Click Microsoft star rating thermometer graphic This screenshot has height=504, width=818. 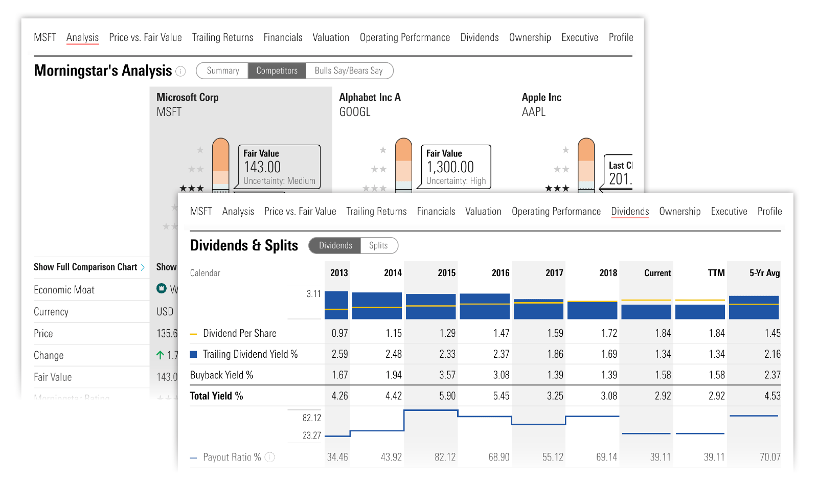[x=221, y=165]
